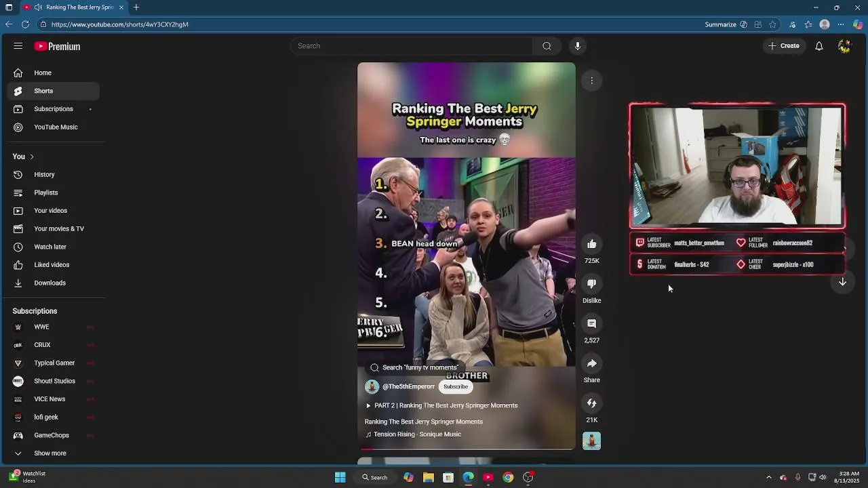Open Your movies & TV
Image resolution: width=868 pixels, height=488 pixels.
pos(53,229)
